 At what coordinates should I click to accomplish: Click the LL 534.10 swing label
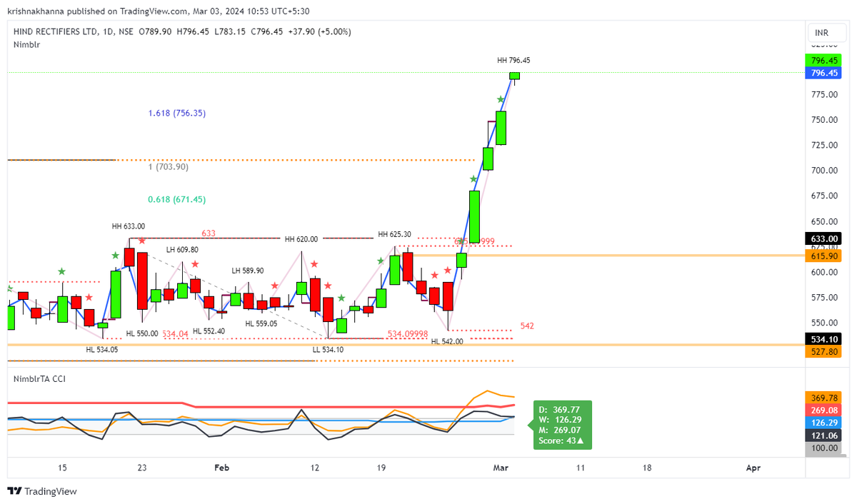pos(328,350)
